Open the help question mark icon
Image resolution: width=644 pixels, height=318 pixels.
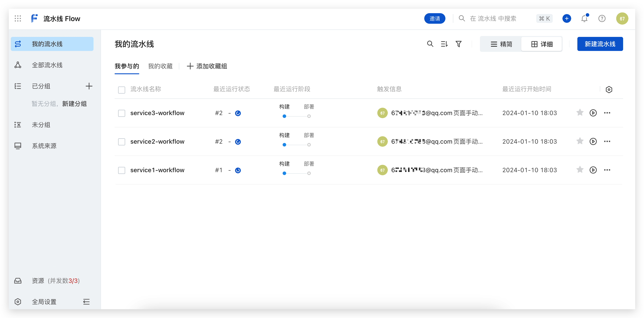click(x=602, y=18)
